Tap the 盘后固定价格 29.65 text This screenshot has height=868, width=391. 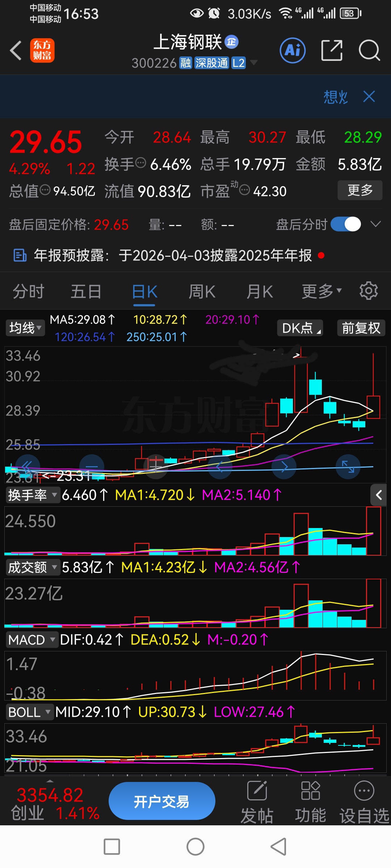[x=69, y=225]
